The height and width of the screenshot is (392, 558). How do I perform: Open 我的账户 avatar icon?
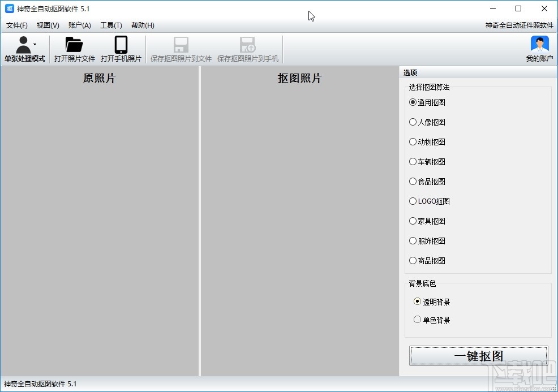click(x=539, y=45)
